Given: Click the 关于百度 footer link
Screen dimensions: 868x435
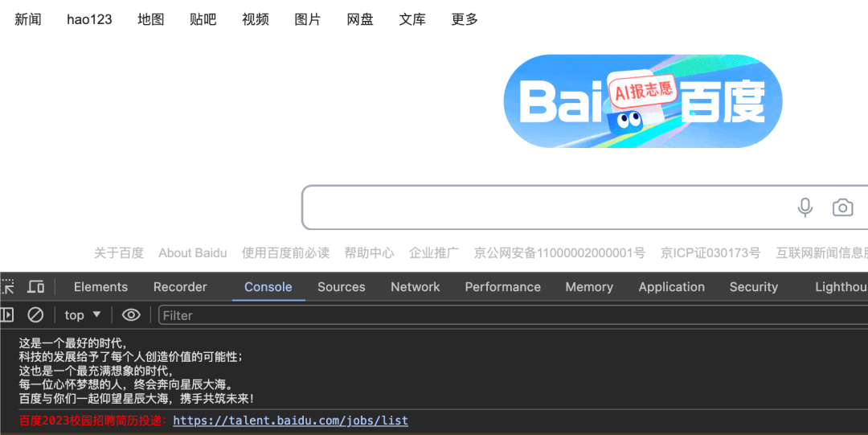Looking at the screenshot, I should point(118,252).
